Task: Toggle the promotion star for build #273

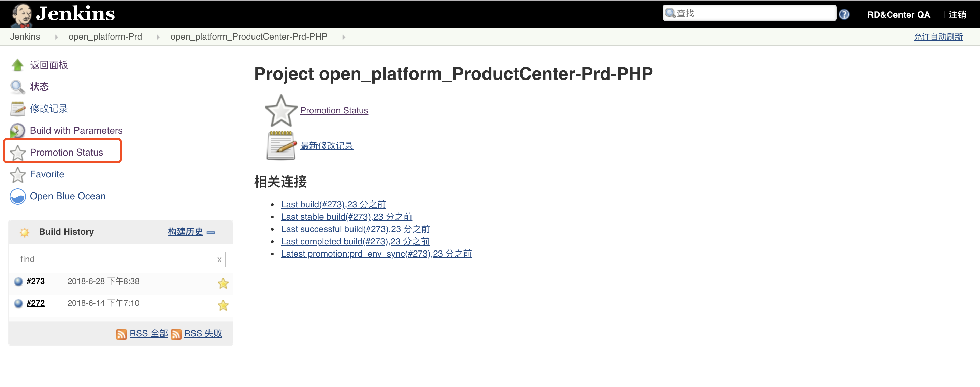Action: (x=223, y=283)
